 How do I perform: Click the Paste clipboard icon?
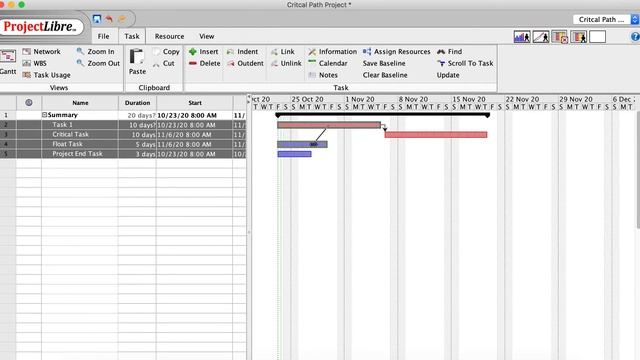pos(137,57)
